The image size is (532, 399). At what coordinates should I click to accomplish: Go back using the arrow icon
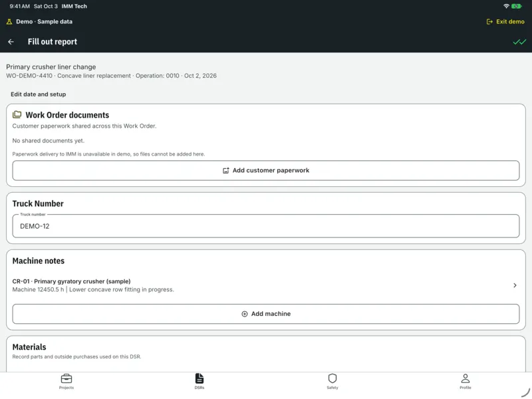point(11,42)
